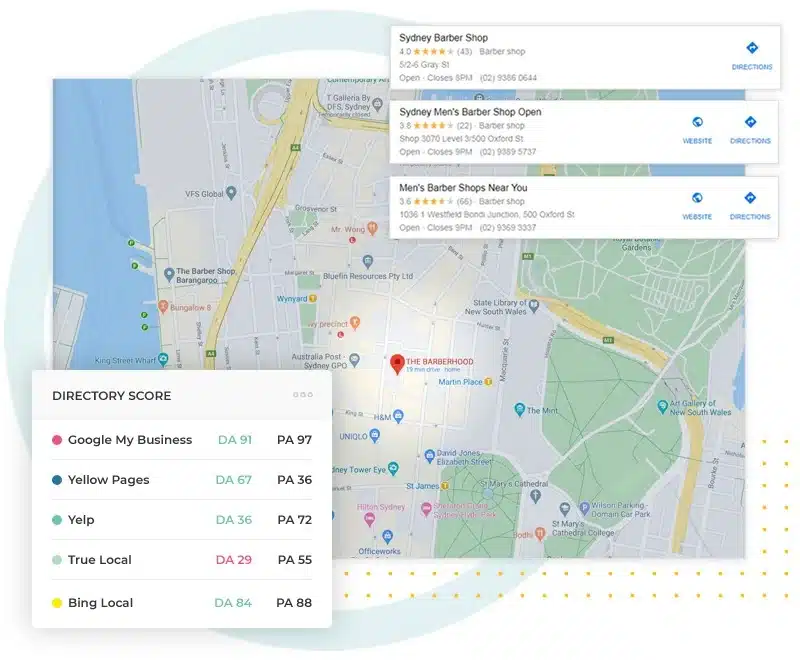Image resolution: width=800 pixels, height=660 pixels.
Task: Click the DA 84 value
Action: click(x=233, y=603)
